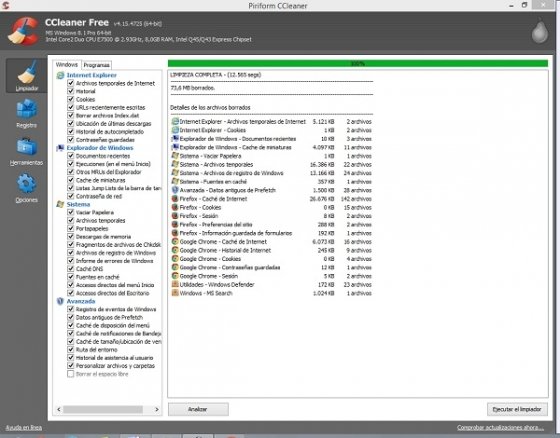Click Detalles de los archivos borrados text
560x438 pixels.
(210, 108)
